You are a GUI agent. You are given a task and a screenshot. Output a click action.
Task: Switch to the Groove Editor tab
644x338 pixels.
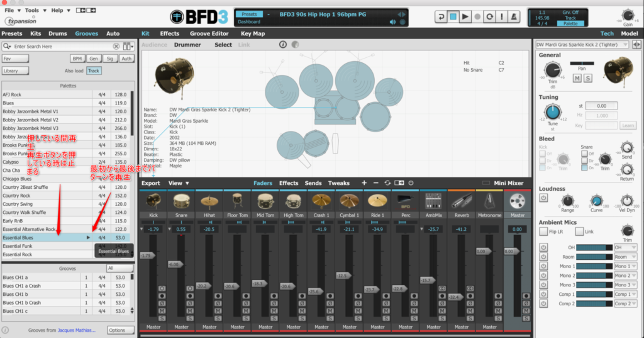click(x=209, y=33)
